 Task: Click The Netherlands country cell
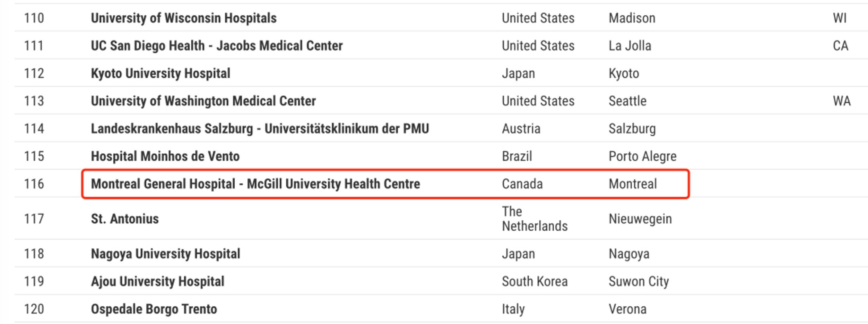point(535,219)
